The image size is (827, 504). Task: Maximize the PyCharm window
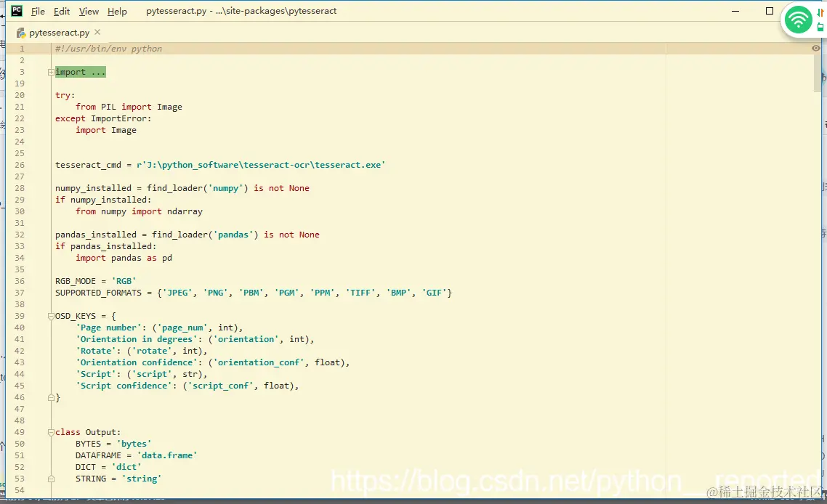(770, 11)
